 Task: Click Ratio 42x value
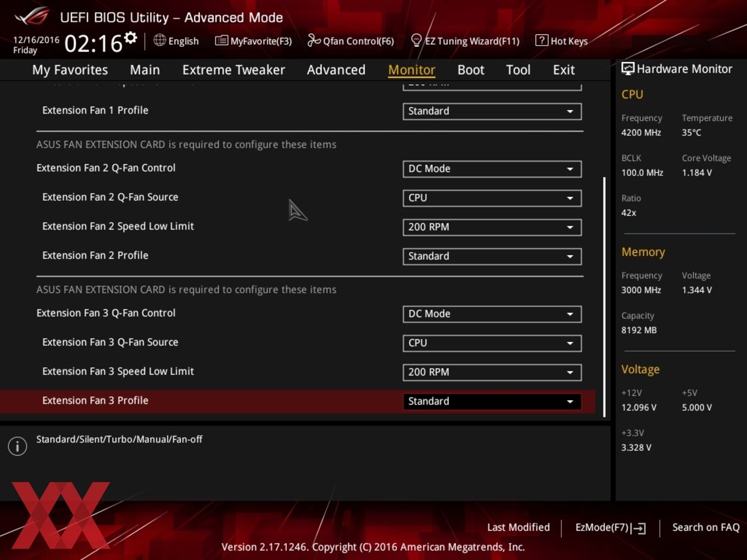(x=629, y=212)
